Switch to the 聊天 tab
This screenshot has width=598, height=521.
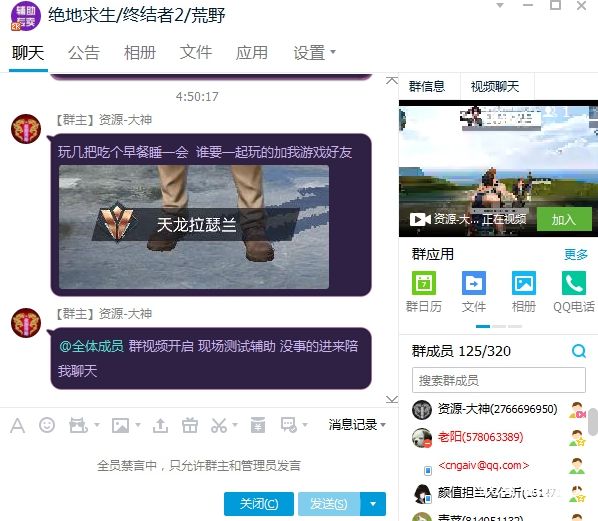point(28,53)
